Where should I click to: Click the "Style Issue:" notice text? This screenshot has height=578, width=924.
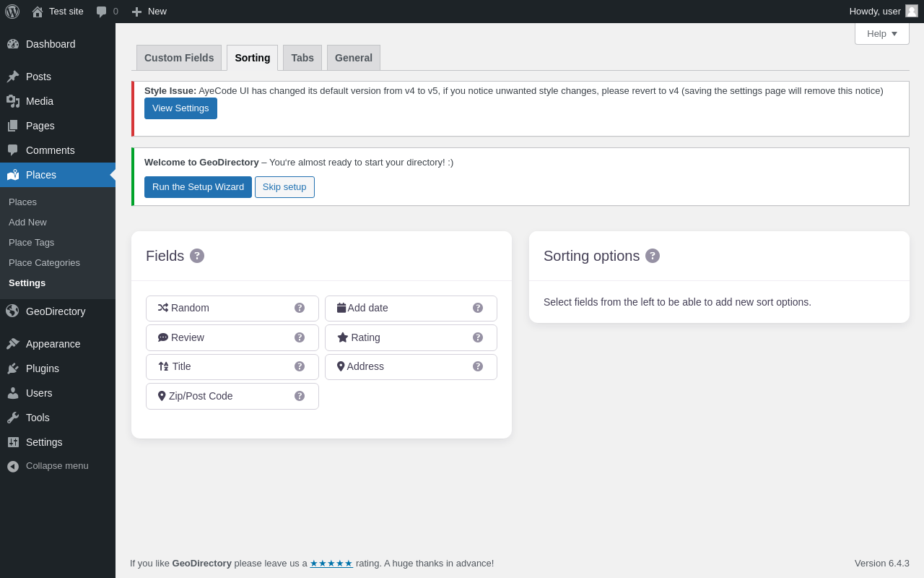[170, 91]
